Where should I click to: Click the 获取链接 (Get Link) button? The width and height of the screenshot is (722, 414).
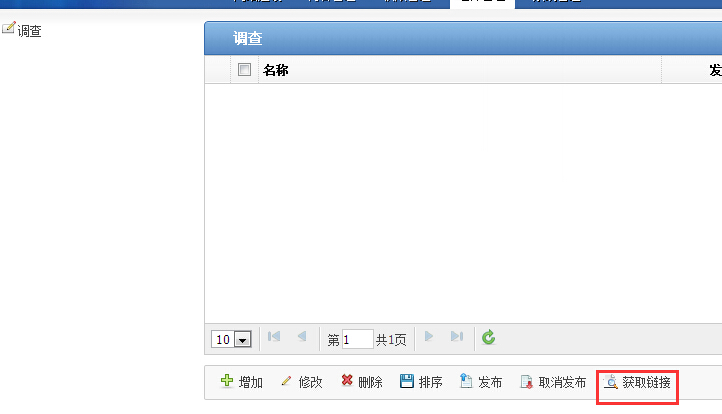[x=637, y=382]
